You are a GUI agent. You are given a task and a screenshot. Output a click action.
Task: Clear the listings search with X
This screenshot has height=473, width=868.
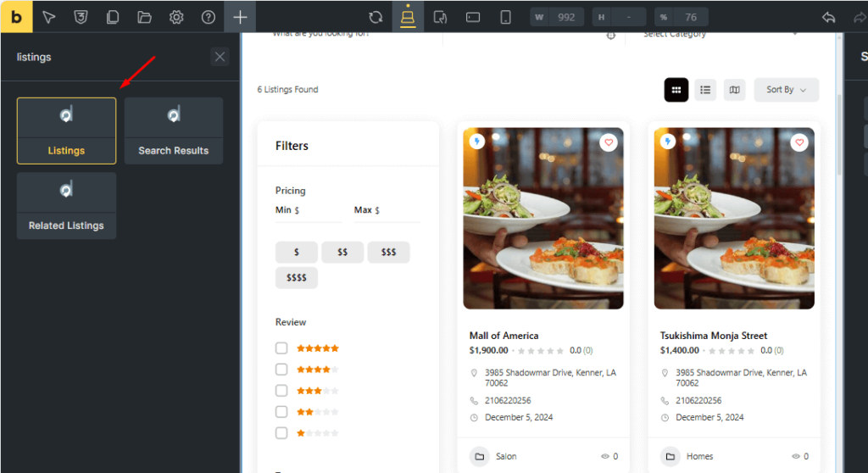[220, 57]
